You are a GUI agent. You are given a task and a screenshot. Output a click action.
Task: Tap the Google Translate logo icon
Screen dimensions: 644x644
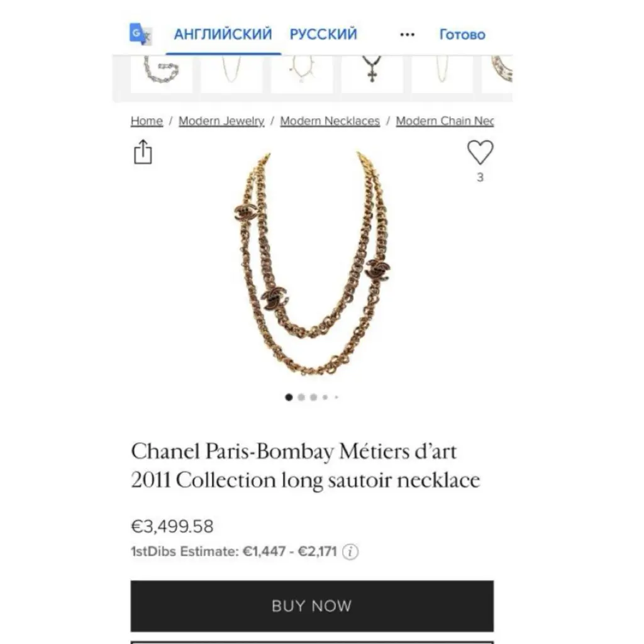pyautogui.click(x=140, y=34)
